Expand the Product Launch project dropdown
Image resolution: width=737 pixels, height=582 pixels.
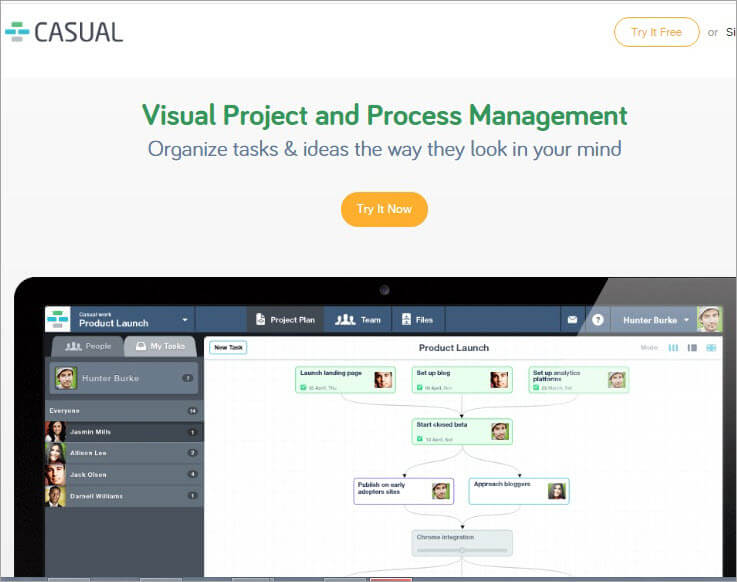click(x=185, y=320)
